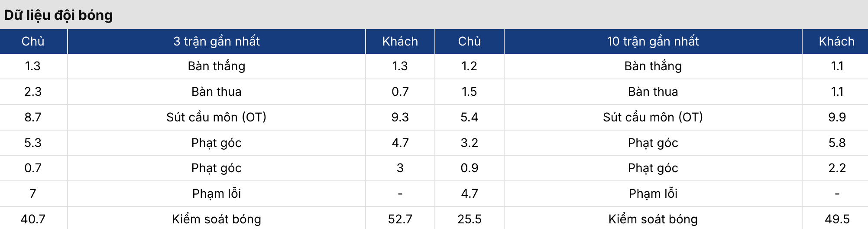Click the 5.8 corner value
This screenshot has height=229, width=868.
coord(837,143)
